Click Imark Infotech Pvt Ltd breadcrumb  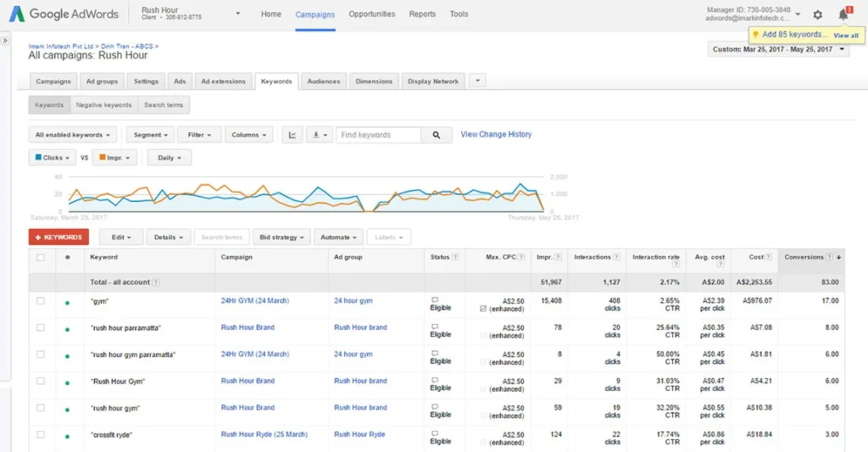[61, 47]
